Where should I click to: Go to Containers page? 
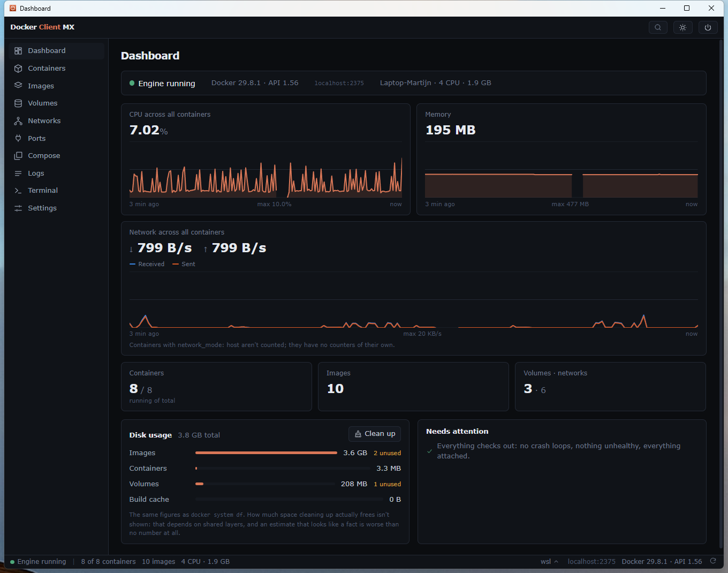(56, 69)
